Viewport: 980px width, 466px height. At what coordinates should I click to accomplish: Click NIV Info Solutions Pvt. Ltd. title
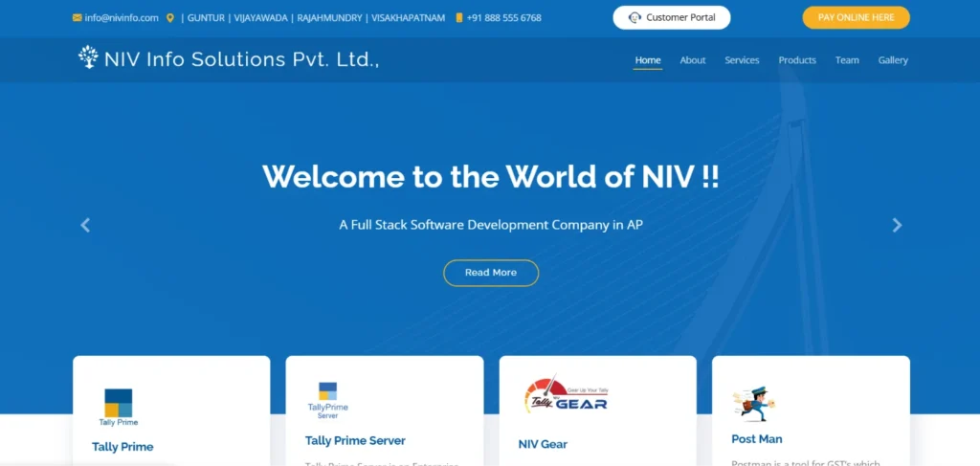242,59
